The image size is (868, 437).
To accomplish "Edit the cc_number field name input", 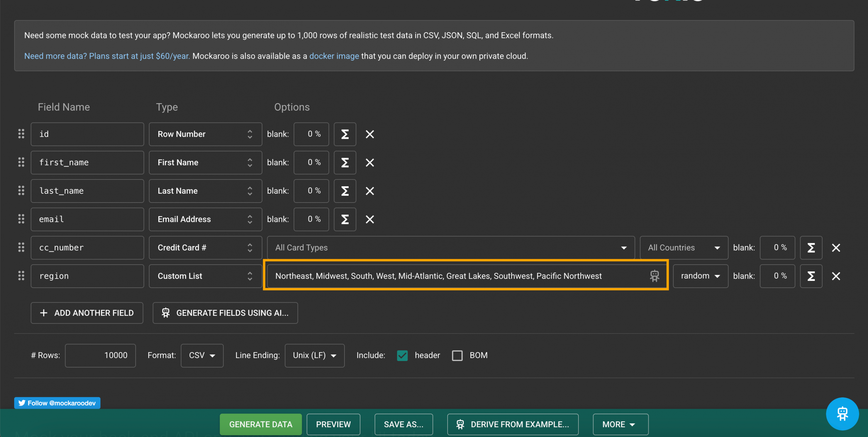I will 87,248.
